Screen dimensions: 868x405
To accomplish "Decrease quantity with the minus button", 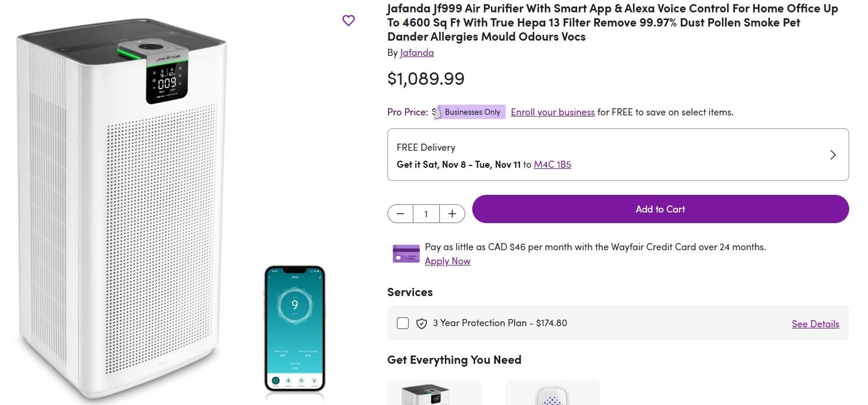I will tap(400, 214).
